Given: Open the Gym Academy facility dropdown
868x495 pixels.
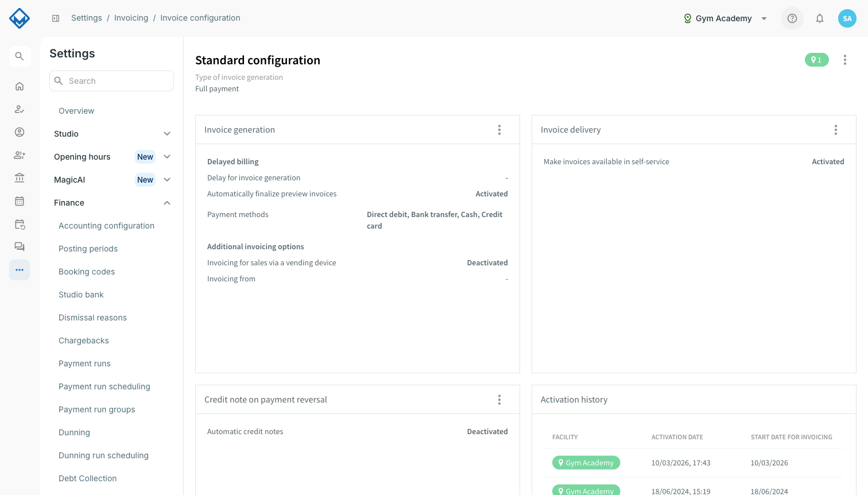Looking at the screenshot, I should [x=725, y=18].
